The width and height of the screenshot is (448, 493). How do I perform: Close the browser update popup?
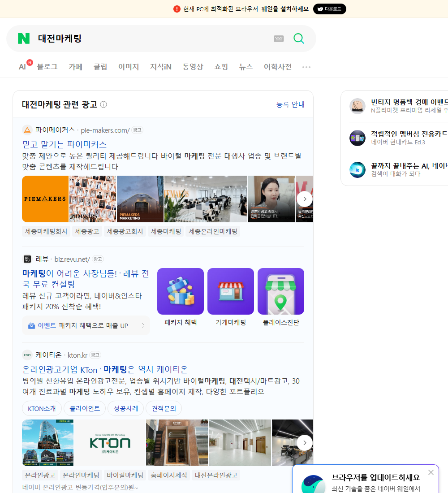431,472
